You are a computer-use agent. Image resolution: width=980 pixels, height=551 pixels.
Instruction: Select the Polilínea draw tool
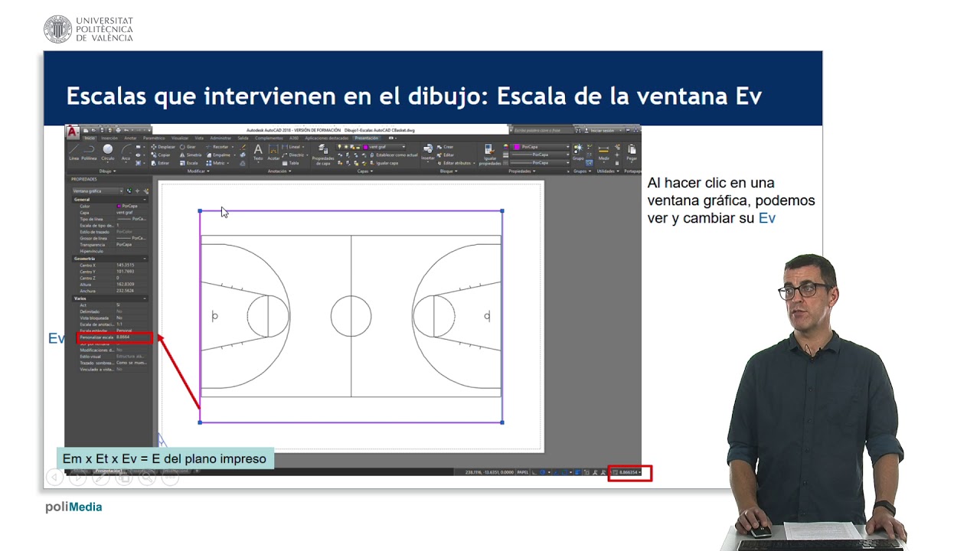coord(89,152)
